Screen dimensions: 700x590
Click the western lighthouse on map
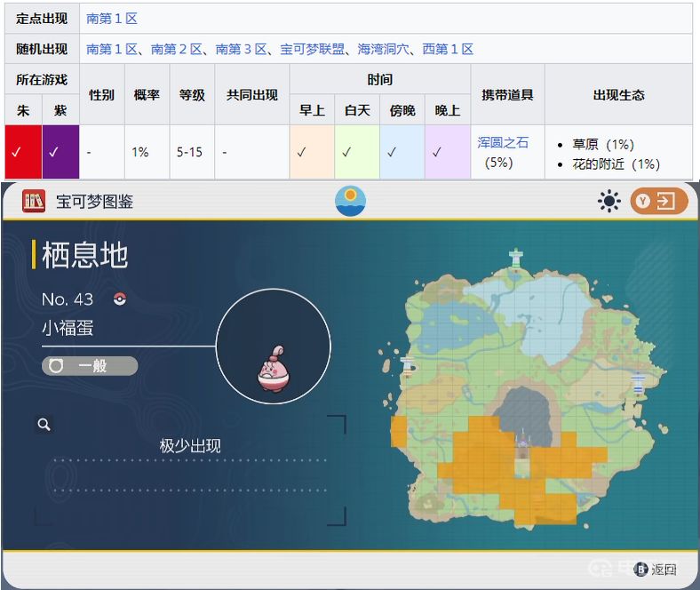[x=407, y=366]
